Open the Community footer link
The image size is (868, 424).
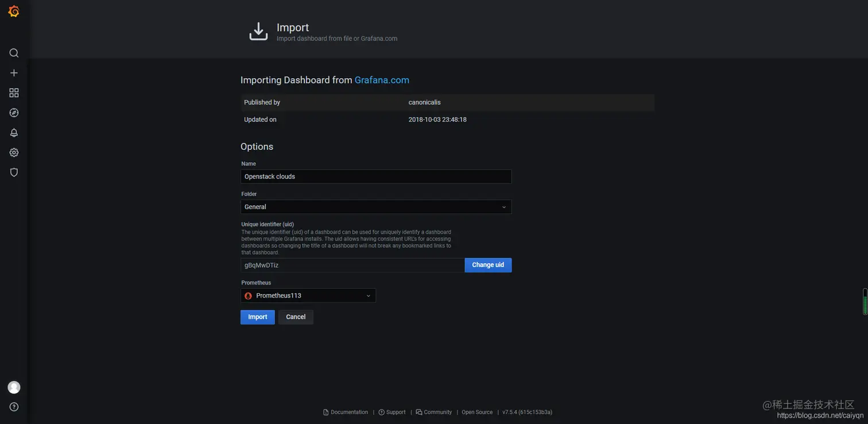[x=434, y=412]
